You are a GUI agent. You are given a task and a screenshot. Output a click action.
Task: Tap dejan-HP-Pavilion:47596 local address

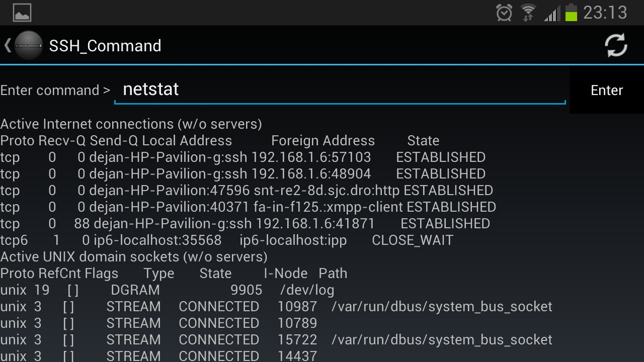pyautogui.click(x=169, y=191)
